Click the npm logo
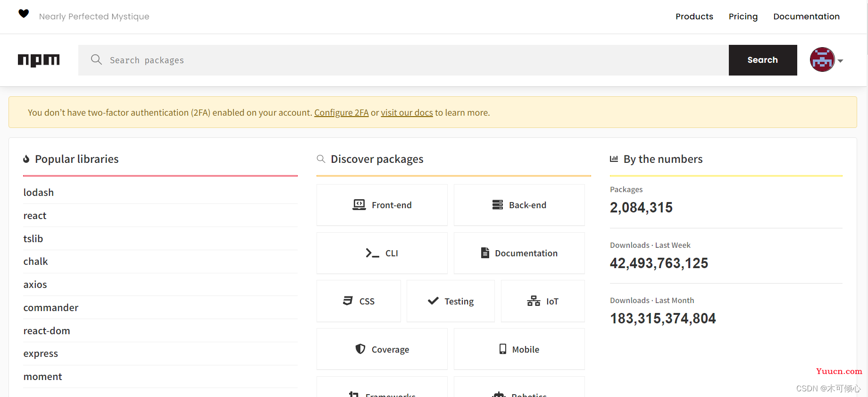 39,60
